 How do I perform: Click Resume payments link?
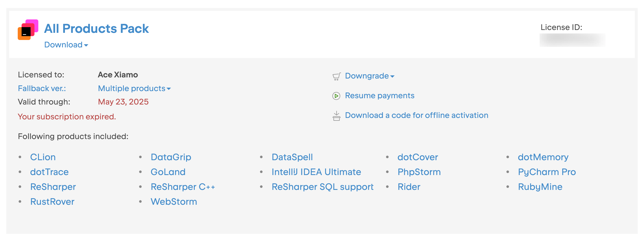pos(379,96)
